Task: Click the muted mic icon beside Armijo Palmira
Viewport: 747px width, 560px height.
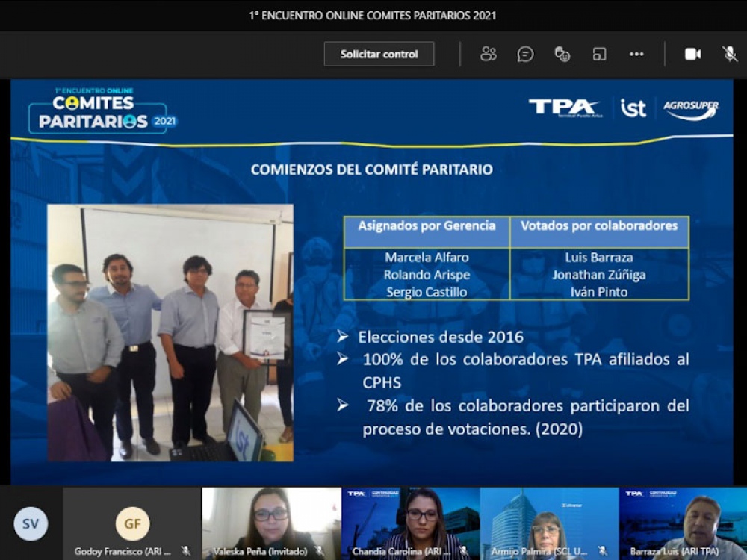Action: click(602, 551)
